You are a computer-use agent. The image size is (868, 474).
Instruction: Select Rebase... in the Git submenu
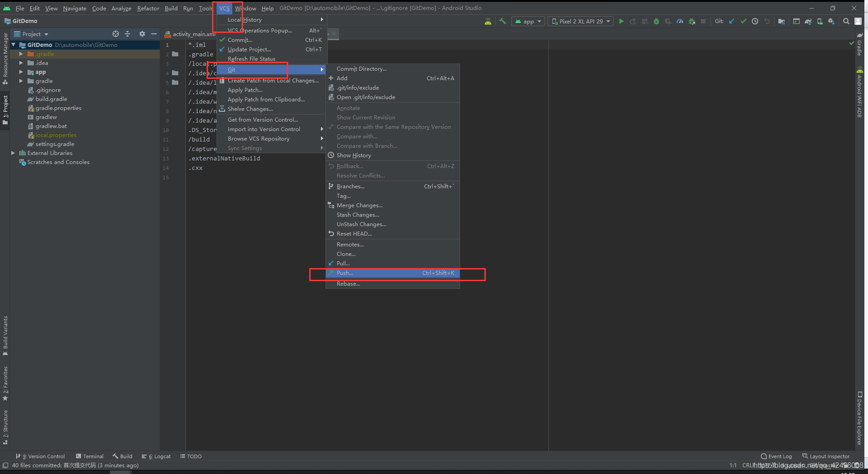coord(393,284)
